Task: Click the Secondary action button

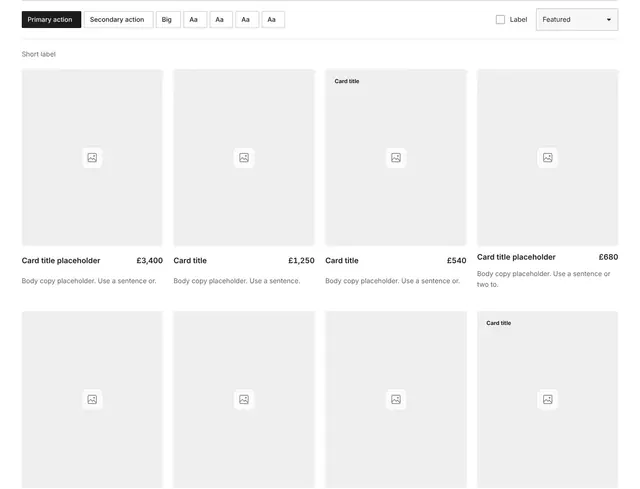Action: tap(118, 20)
